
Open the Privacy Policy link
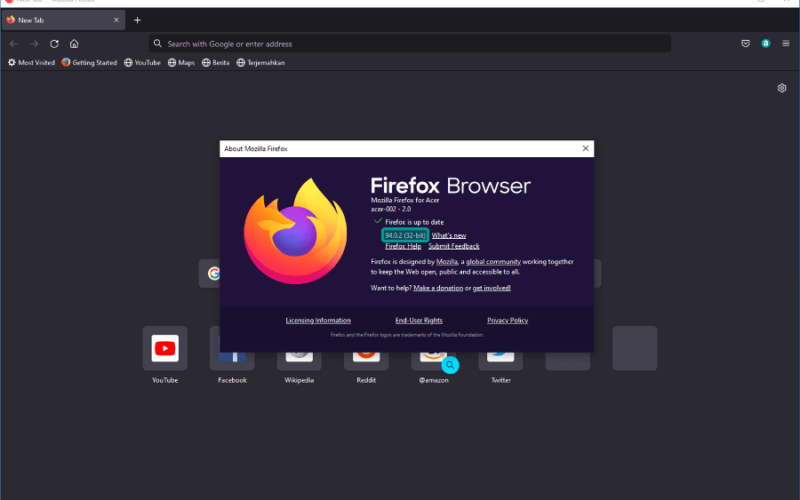(507, 320)
